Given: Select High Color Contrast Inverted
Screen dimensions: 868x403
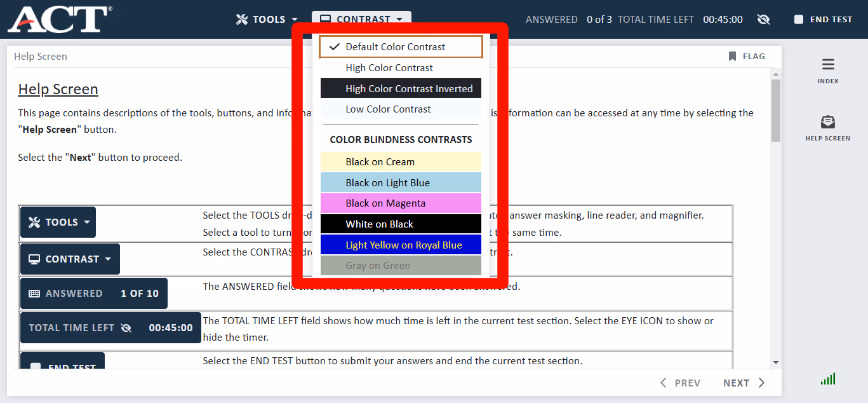Looking at the screenshot, I should coord(401,88).
